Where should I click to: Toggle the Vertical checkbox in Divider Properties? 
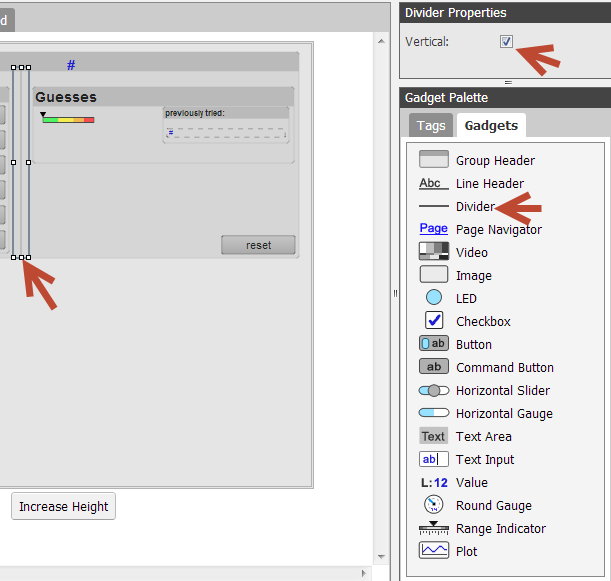click(506, 41)
